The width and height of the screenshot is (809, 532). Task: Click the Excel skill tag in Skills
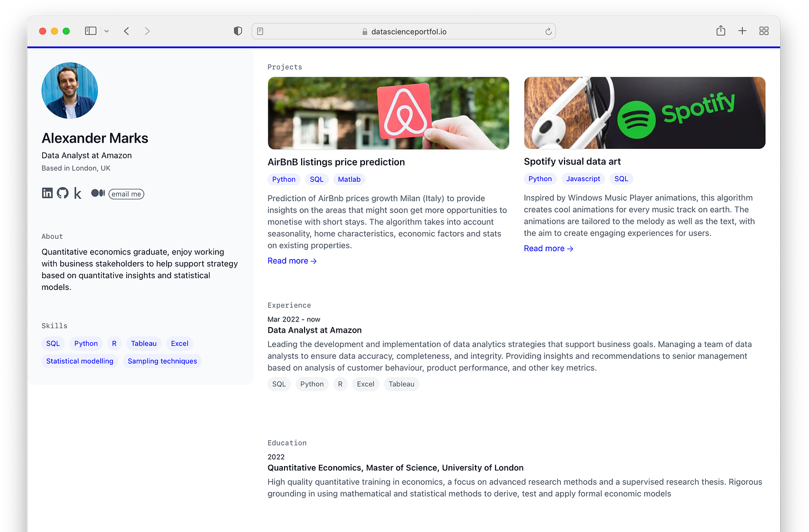point(179,344)
